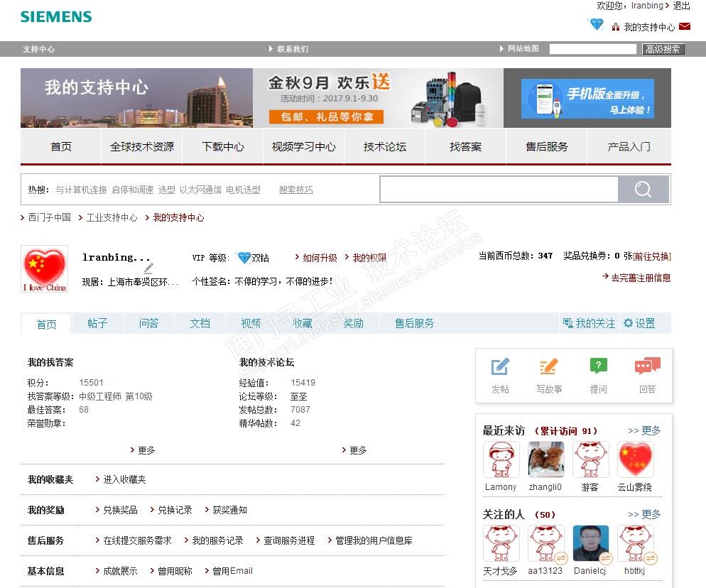Open the 设置 gear settings
Viewport: 706px width, 588px height.
(639, 323)
